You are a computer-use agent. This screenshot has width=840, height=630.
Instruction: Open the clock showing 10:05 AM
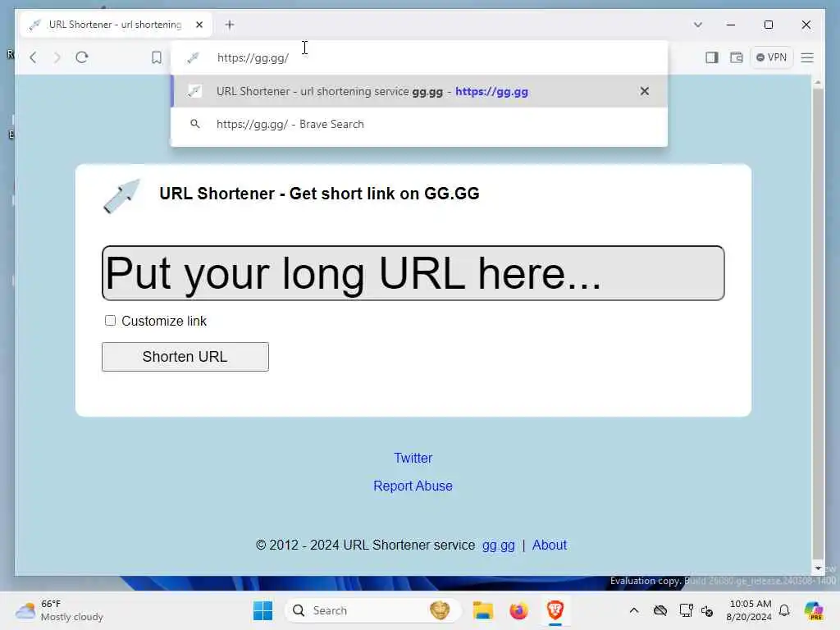(749, 610)
